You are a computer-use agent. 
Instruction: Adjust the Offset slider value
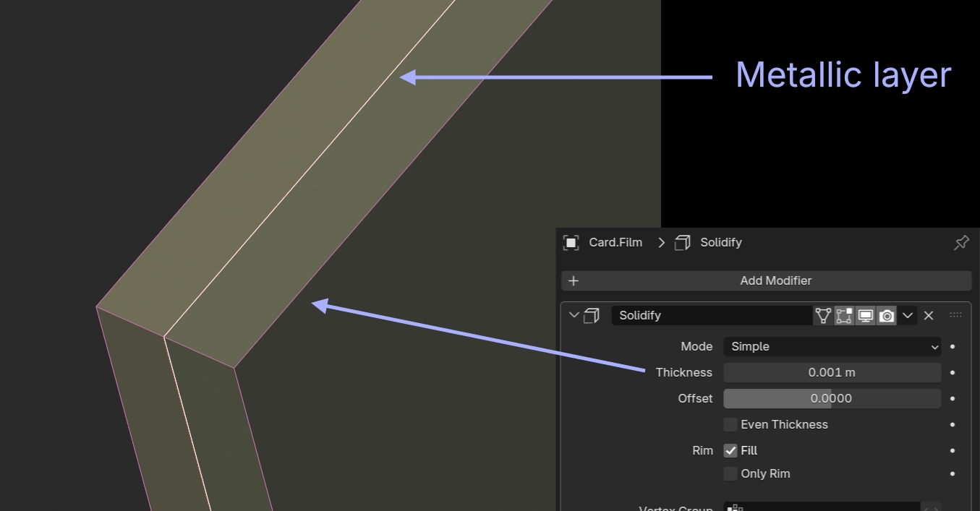tap(830, 398)
